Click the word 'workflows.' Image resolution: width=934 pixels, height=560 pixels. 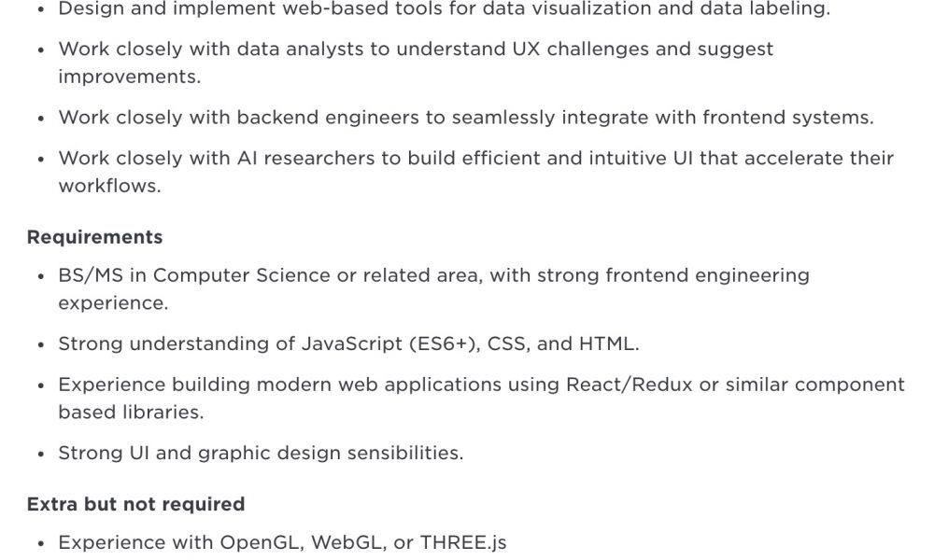coord(109,186)
